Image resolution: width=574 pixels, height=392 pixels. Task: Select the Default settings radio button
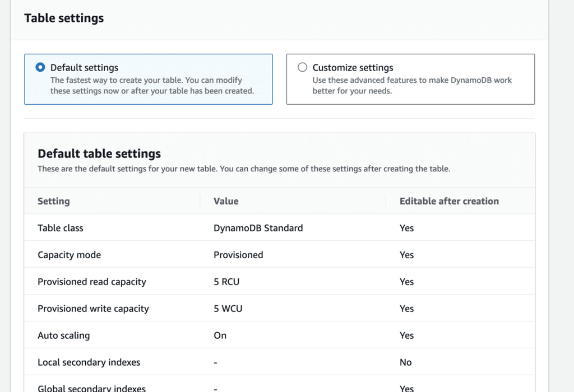point(40,68)
